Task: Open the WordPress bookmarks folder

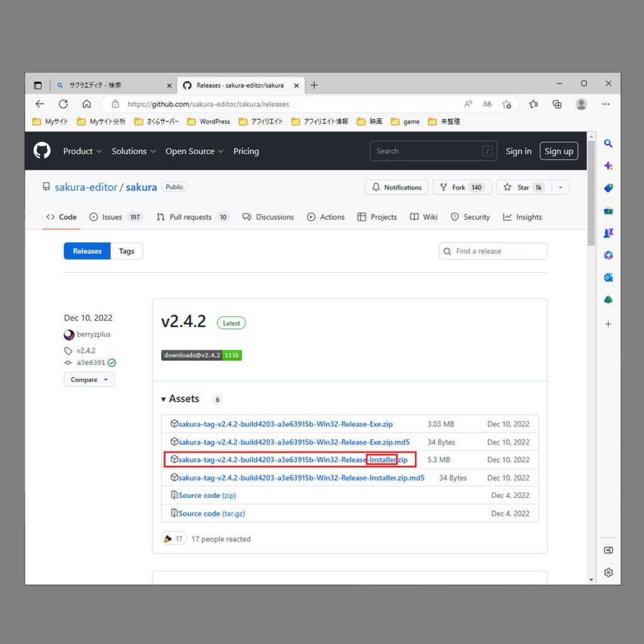Action: (209, 121)
